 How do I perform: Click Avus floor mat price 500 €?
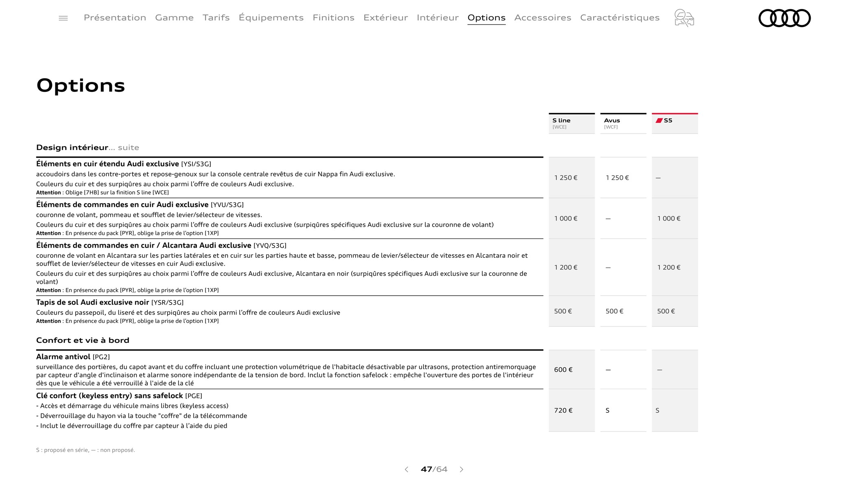(x=614, y=311)
